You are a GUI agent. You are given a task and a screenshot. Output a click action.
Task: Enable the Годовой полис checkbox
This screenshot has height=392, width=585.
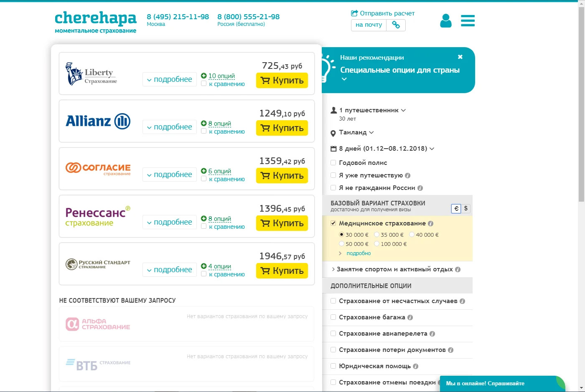coord(333,163)
